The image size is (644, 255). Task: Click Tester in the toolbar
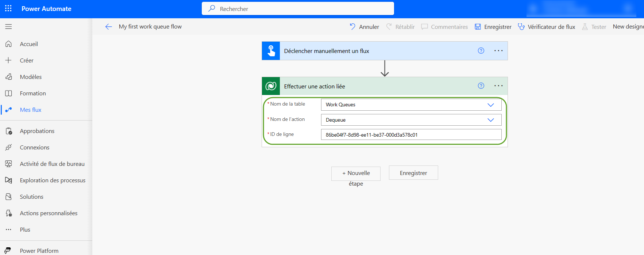(x=594, y=27)
